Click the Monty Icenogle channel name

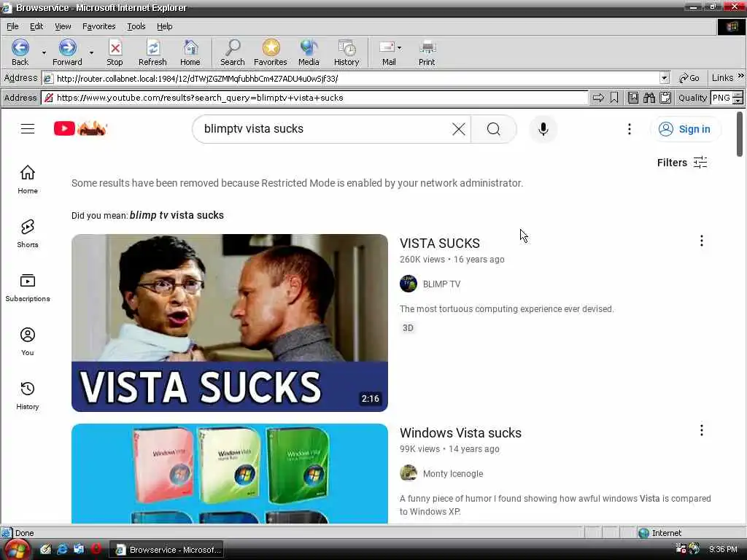452,474
